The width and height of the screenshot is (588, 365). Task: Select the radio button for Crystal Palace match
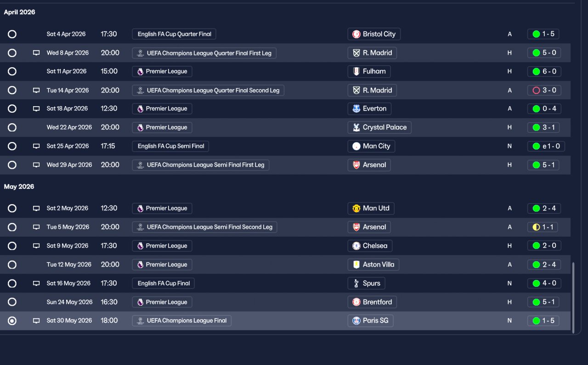pos(12,127)
